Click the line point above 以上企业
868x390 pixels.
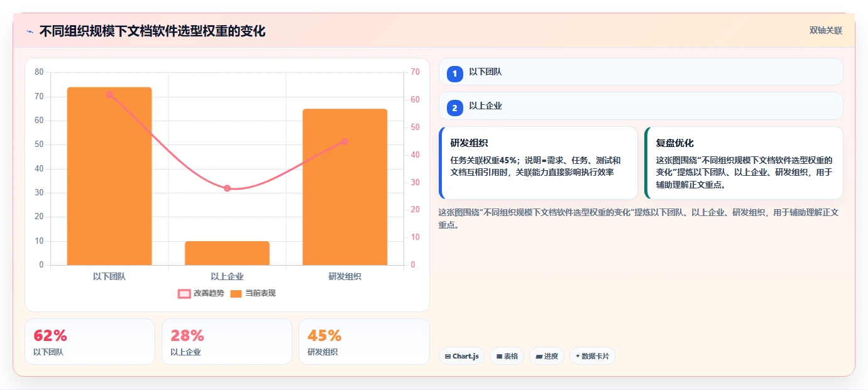(x=227, y=188)
